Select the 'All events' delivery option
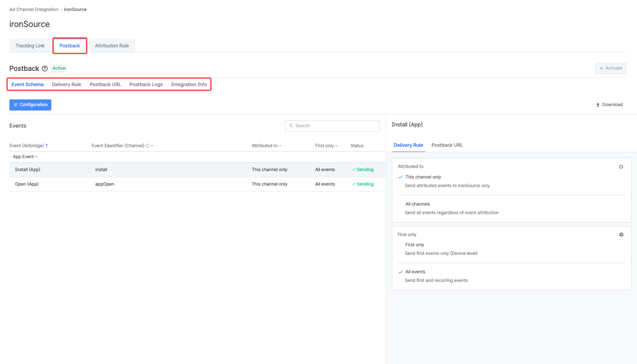Viewport: 637px width, 364px height. (415, 272)
